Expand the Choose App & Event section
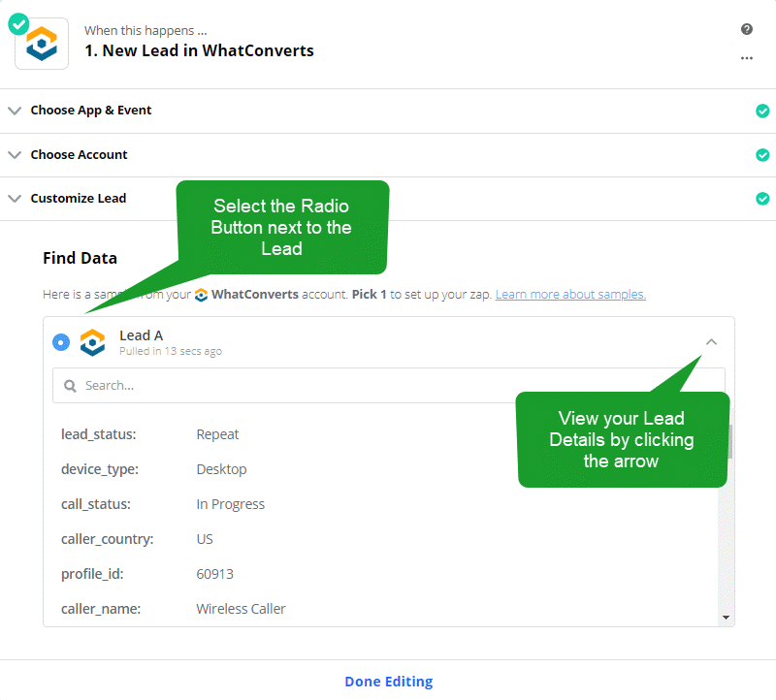 coord(15,111)
